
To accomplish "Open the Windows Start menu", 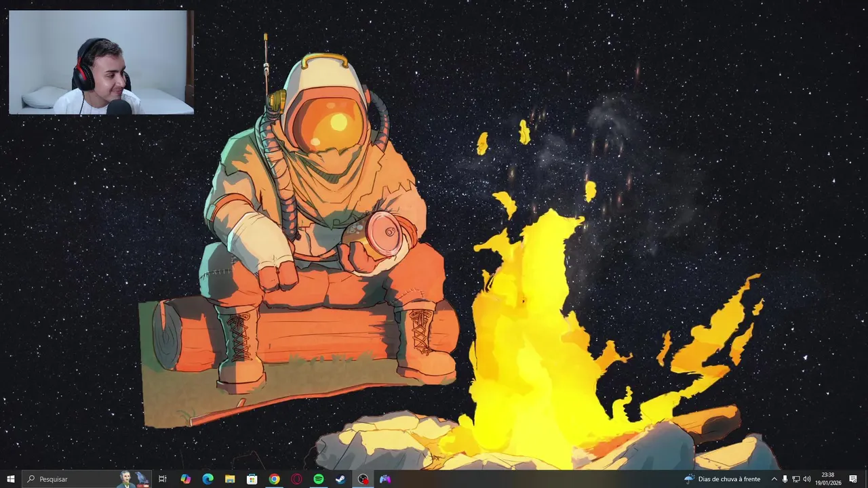I will pyautogui.click(x=10, y=479).
